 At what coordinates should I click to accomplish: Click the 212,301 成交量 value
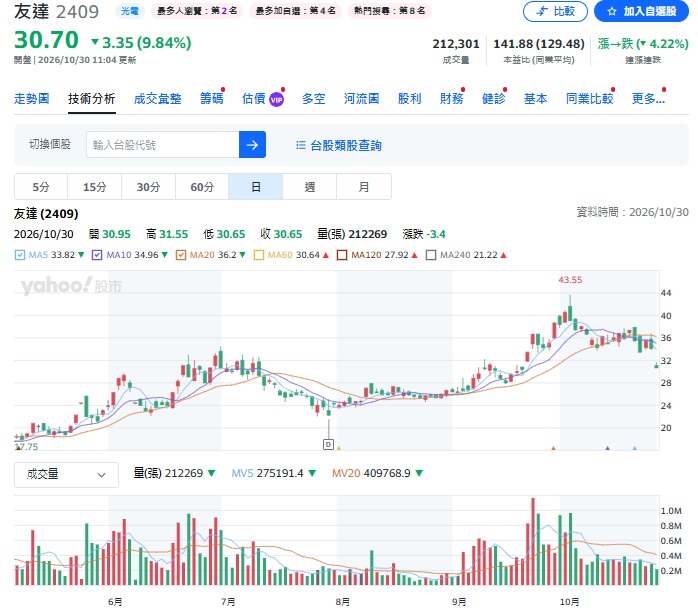click(456, 44)
